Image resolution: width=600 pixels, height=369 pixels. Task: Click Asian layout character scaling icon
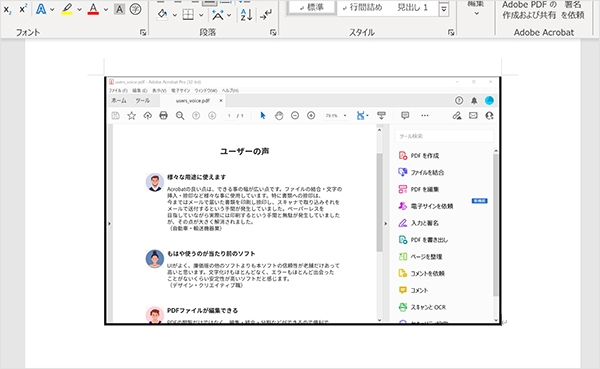point(218,15)
